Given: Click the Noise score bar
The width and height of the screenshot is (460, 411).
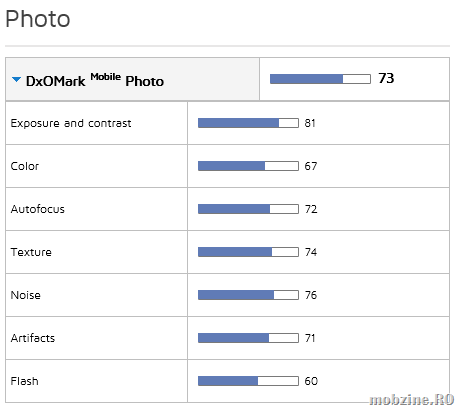Looking at the screenshot, I should pyautogui.click(x=248, y=295).
